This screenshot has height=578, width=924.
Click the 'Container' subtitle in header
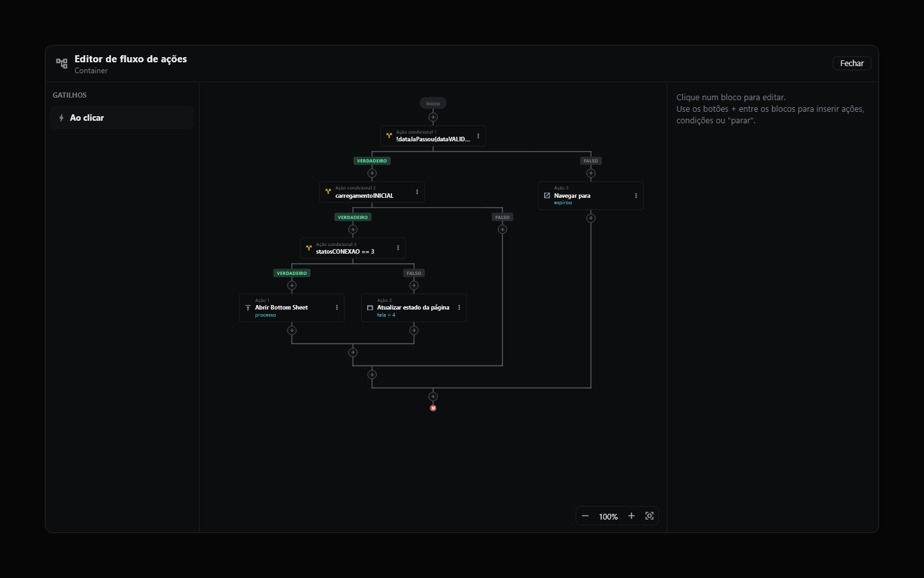(x=91, y=71)
